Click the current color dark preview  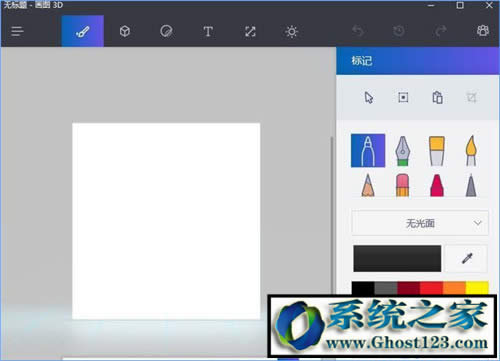point(397,258)
